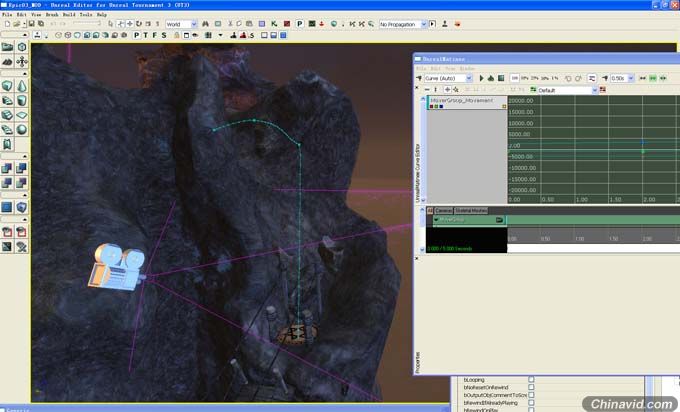The image size is (680, 412).
Task: Set playback speed to 50% in Matinee
Action: click(x=524, y=78)
